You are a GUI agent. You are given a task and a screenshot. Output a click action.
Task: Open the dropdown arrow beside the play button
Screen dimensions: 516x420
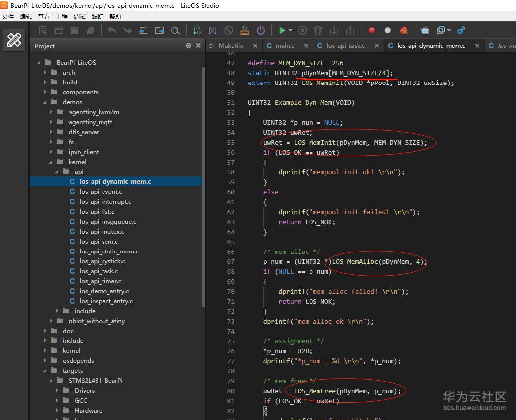point(290,30)
